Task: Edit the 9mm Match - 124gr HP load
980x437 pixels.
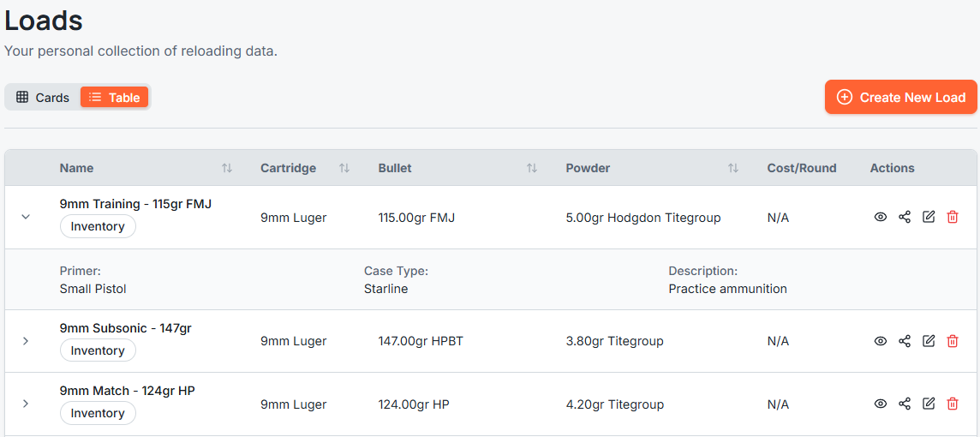Action: coord(929,404)
